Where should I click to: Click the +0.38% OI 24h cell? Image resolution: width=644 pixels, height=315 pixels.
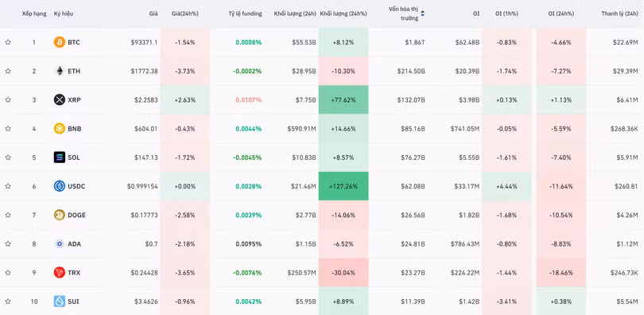561,301
